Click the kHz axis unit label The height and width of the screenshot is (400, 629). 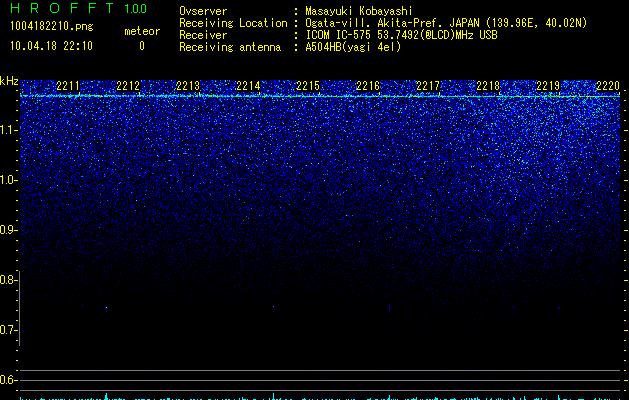click(9, 81)
